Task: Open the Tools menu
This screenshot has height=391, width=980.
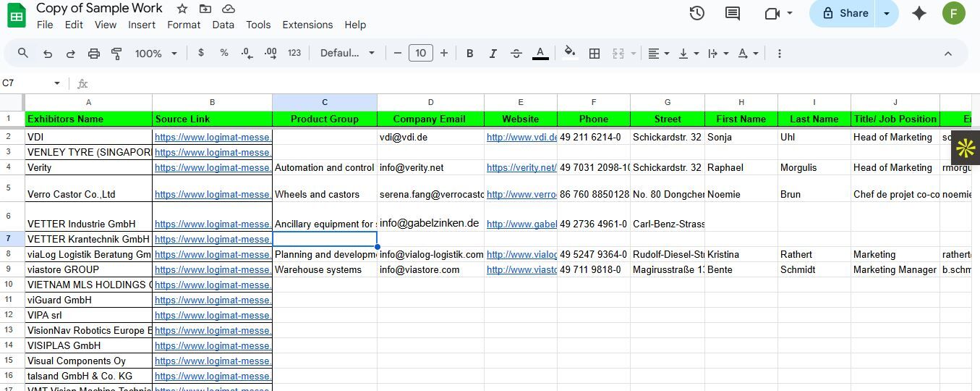Action: coord(258,25)
